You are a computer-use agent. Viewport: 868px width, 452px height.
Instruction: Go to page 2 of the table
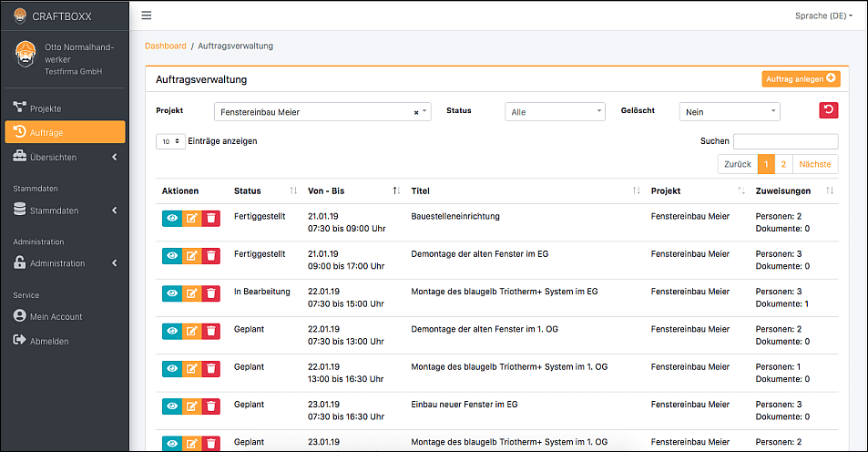[783, 164]
